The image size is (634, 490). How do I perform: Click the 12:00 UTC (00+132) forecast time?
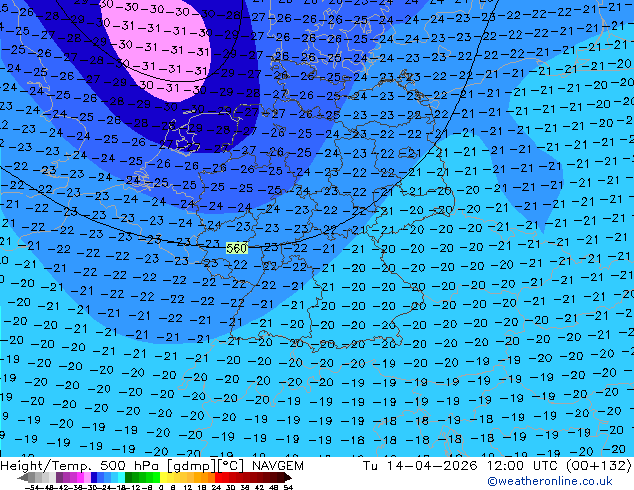(x=559, y=466)
